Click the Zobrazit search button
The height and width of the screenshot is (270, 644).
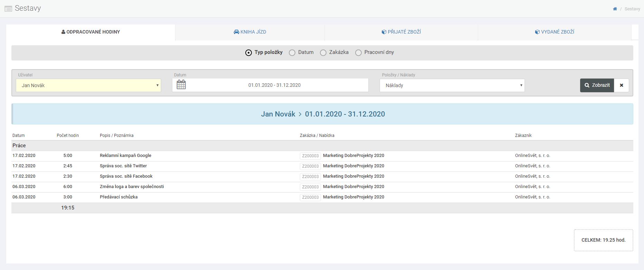pos(597,85)
